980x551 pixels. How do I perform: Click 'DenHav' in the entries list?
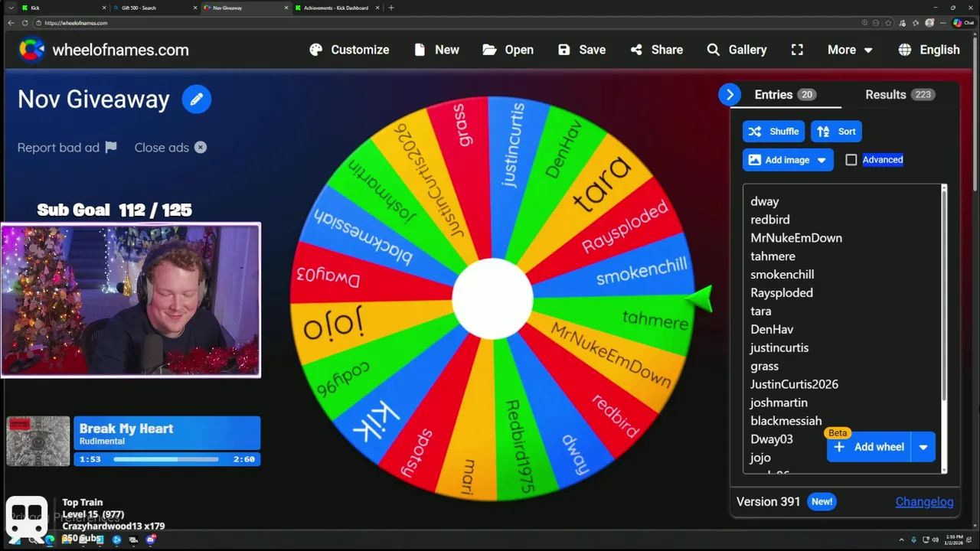[x=772, y=329]
